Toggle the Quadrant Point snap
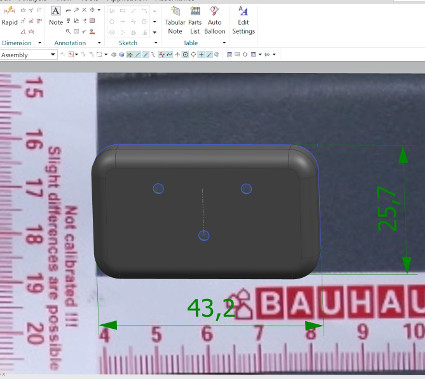Viewport: 425px width, 379px height. click(x=193, y=55)
